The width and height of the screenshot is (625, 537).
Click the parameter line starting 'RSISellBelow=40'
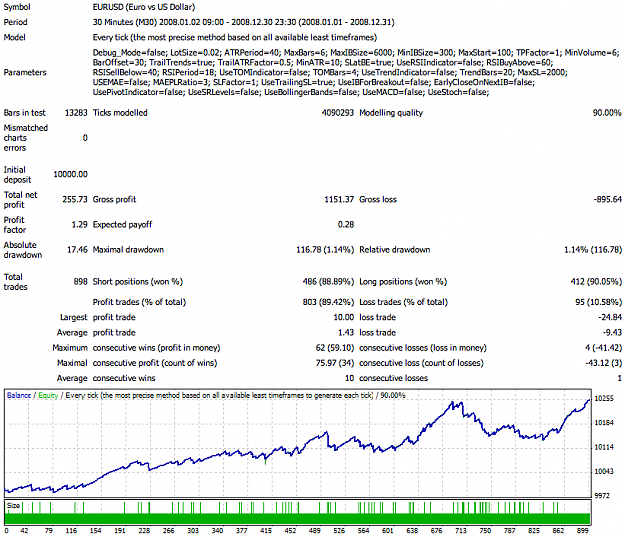(x=330, y=73)
